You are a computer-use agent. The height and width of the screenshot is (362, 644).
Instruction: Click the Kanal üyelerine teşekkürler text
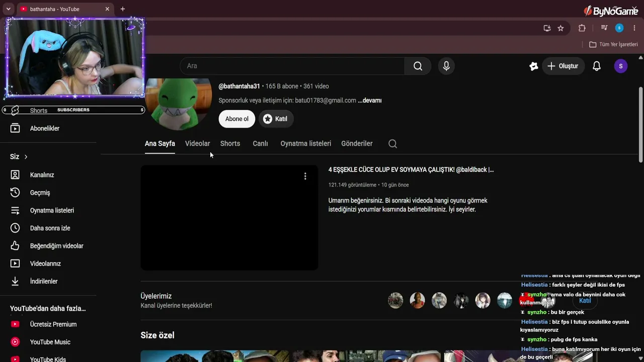176,306
